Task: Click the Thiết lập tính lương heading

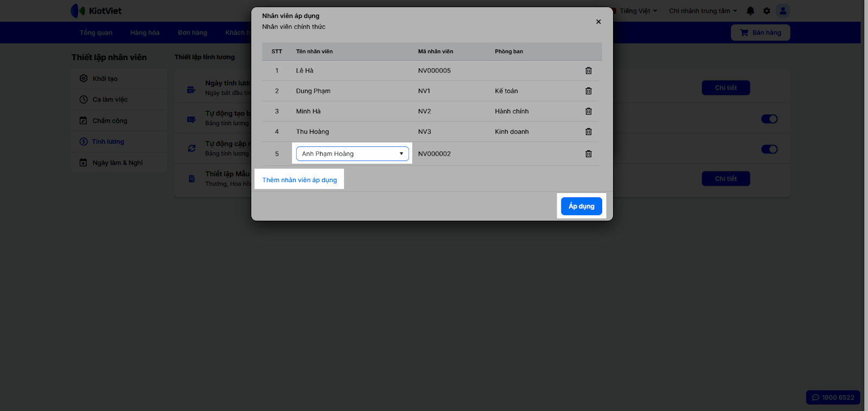Action: (205, 57)
